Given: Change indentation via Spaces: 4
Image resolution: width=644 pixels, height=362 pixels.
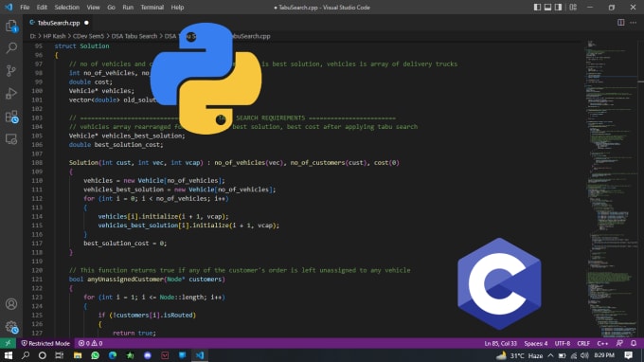Looking at the screenshot, I should click(536, 343).
